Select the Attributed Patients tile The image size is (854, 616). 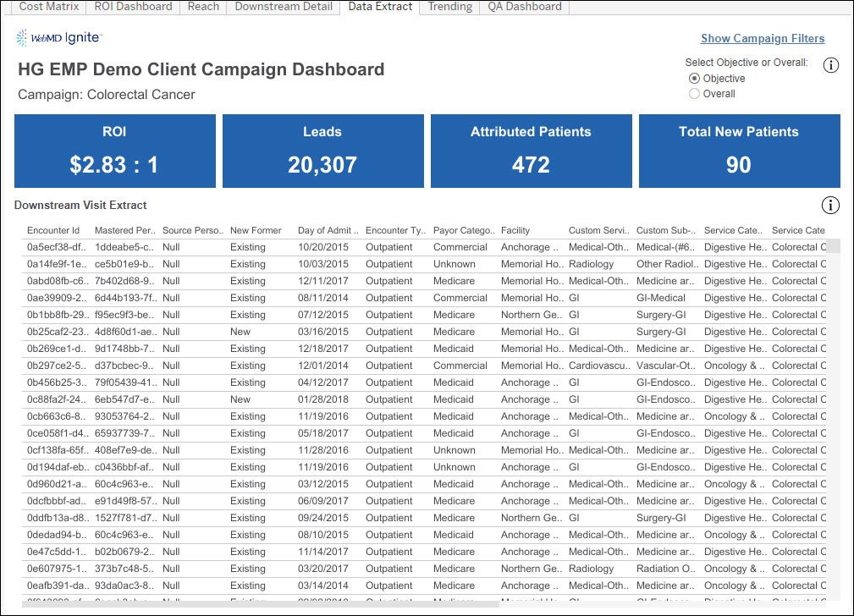(531, 151)
